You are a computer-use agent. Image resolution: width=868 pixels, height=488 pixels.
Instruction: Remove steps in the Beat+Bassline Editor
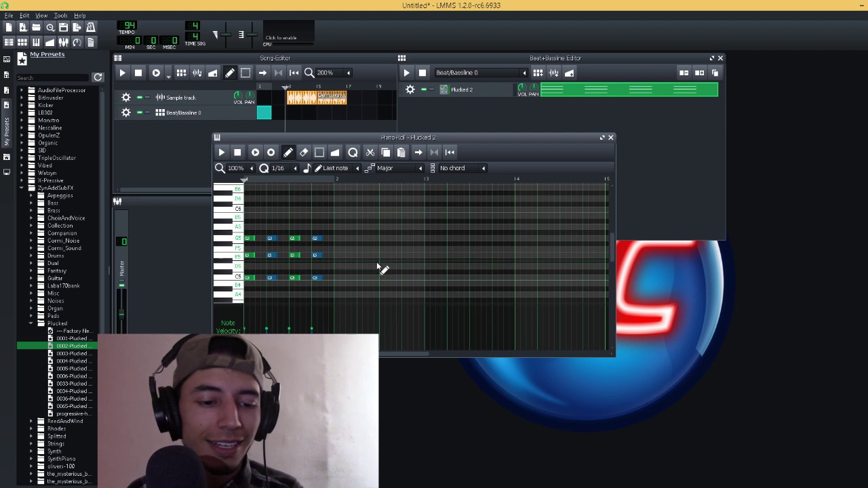point(684,73)
